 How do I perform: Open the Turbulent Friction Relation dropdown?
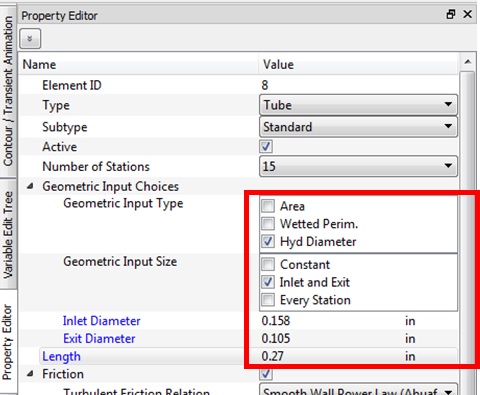click(358, 390)
